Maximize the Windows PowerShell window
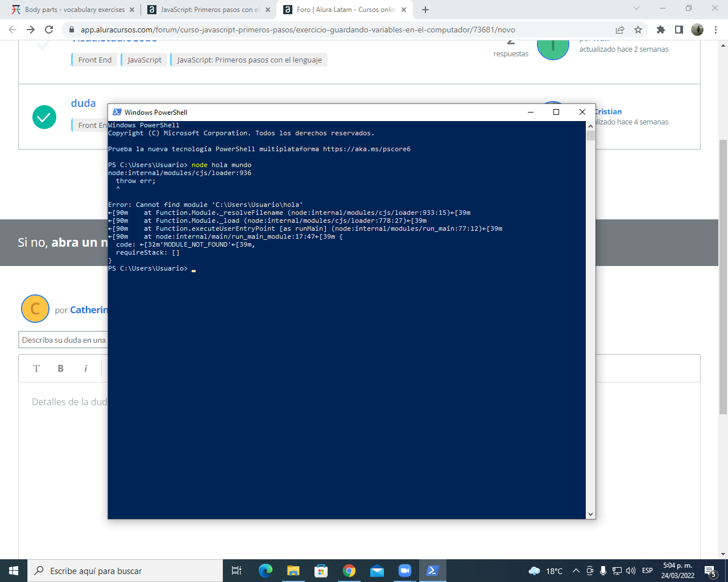Viewport: 728px width, 582px height. pos(556,112)
